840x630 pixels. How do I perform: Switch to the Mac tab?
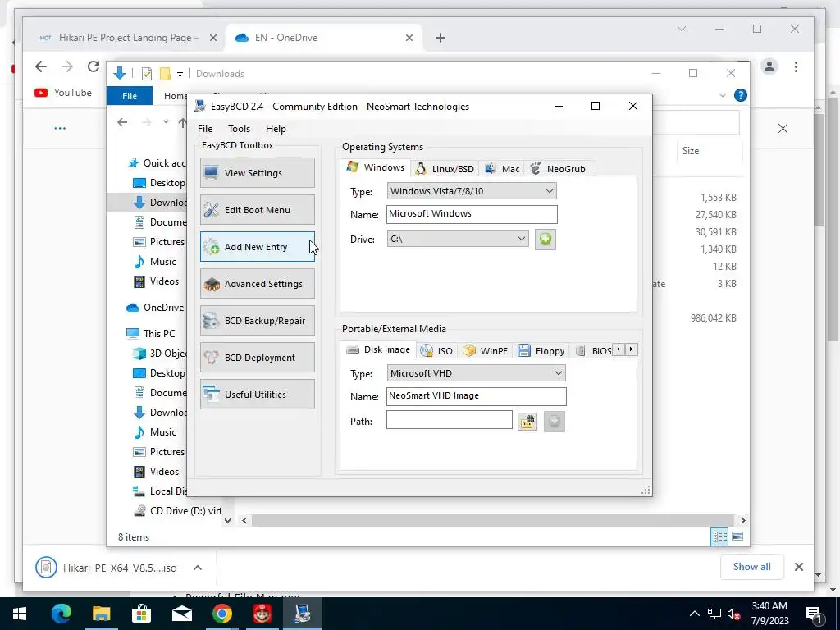coord(502,169)
